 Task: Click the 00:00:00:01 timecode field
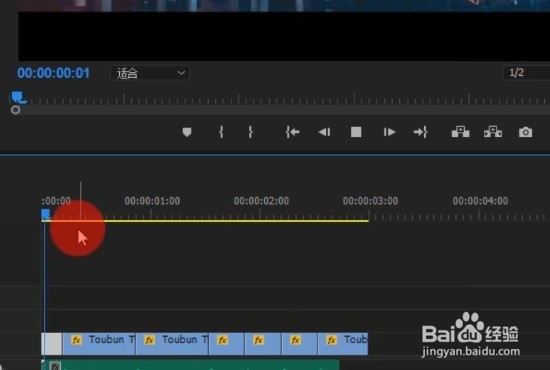pos(54,73)
